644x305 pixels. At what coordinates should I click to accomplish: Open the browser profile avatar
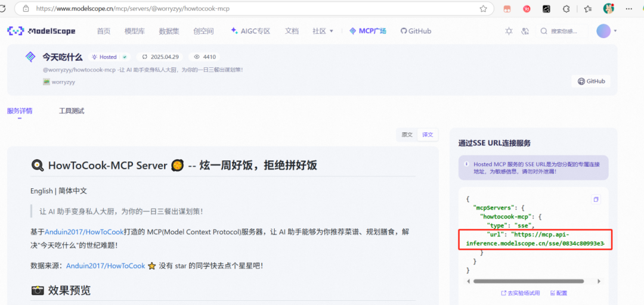pos(608,8)
